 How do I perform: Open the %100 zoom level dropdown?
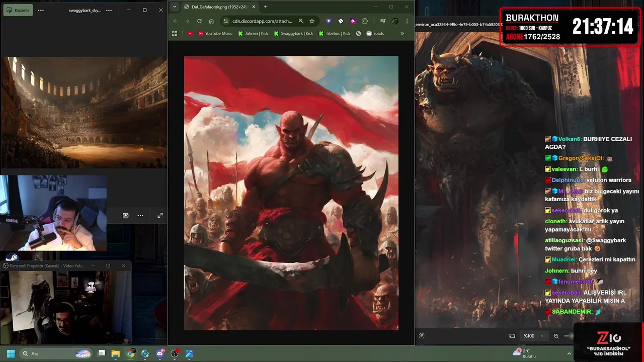coord(533,336)
